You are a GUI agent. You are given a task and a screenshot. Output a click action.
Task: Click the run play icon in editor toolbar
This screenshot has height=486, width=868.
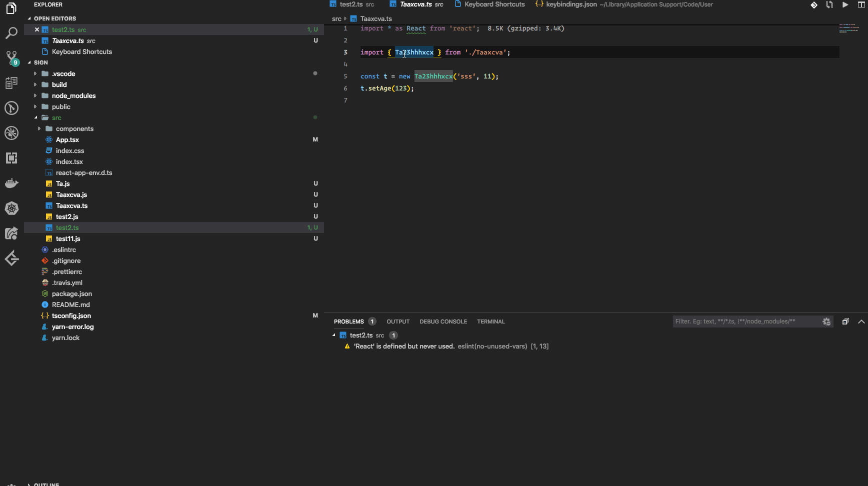tap(845, 5)
